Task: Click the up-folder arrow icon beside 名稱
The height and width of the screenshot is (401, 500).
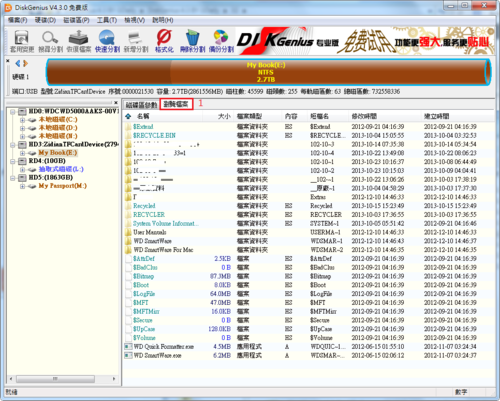Action: 128,116
